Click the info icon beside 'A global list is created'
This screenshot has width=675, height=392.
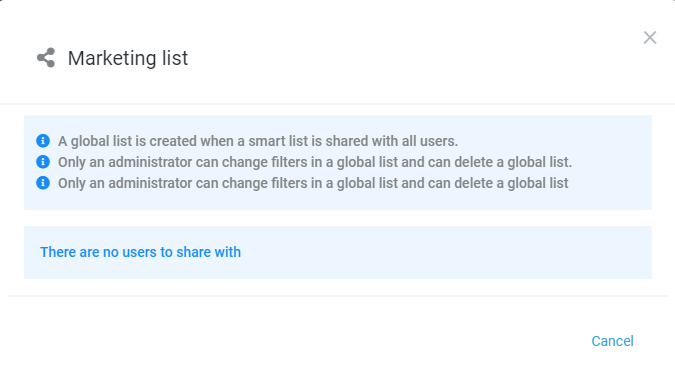(x=43, y=141)
